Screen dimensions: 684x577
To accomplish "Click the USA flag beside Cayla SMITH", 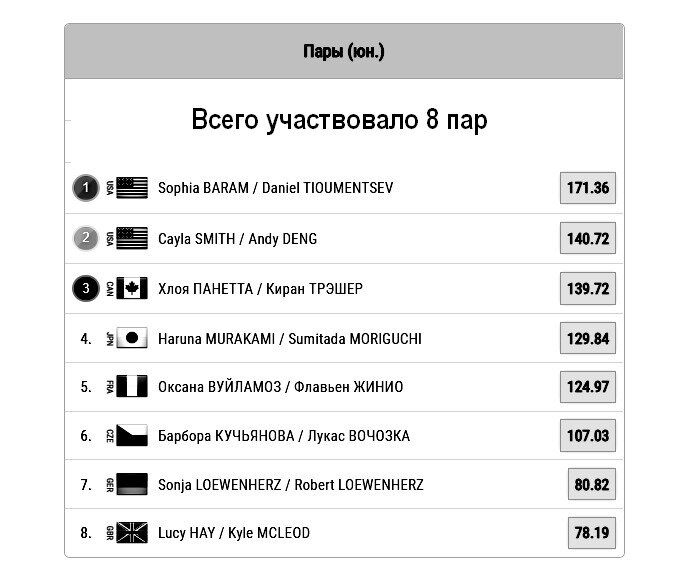I will 132,238.
